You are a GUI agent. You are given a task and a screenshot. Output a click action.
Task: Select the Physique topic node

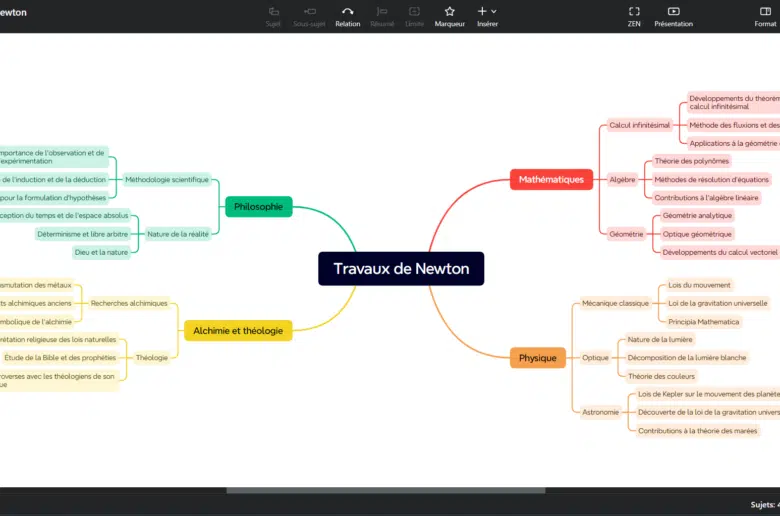[538, 358]
